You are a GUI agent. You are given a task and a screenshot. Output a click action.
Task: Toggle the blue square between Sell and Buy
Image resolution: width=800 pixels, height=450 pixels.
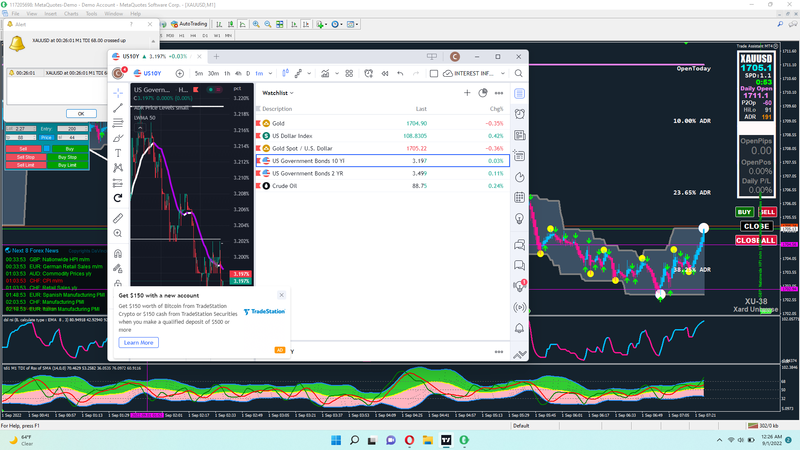tap(46, 148)
